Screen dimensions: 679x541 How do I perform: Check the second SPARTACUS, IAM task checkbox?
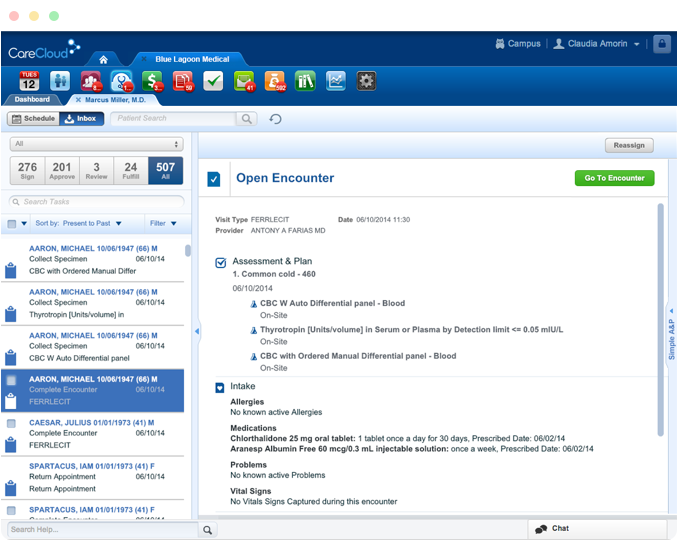[11, 511]
